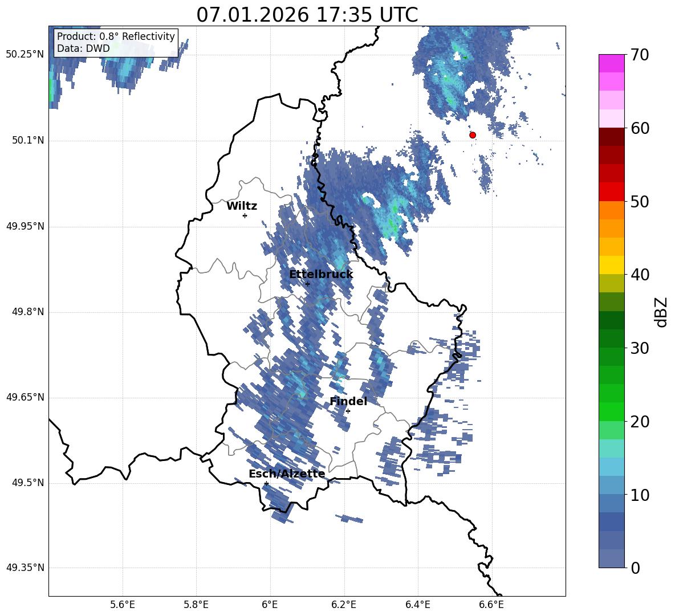Click the 70 colorbar tick label
Image resolution: width=675 pixels, height=616 pixels.
[x=640, y=55]
